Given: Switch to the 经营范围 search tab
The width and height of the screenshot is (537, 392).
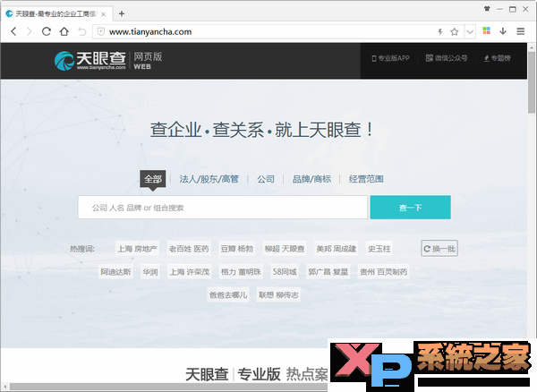Looking at the screenshot, I should [x=366, y=179].
